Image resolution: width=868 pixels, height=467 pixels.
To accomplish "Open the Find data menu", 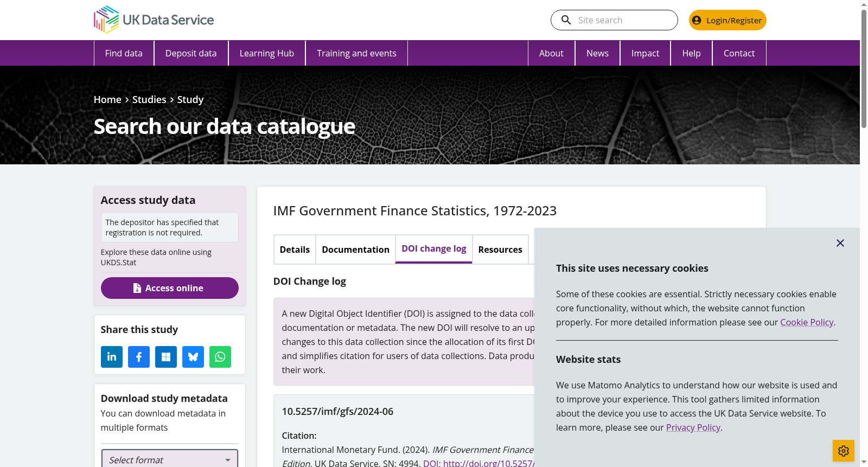I will pyautogui.click(x=124, y=53).
